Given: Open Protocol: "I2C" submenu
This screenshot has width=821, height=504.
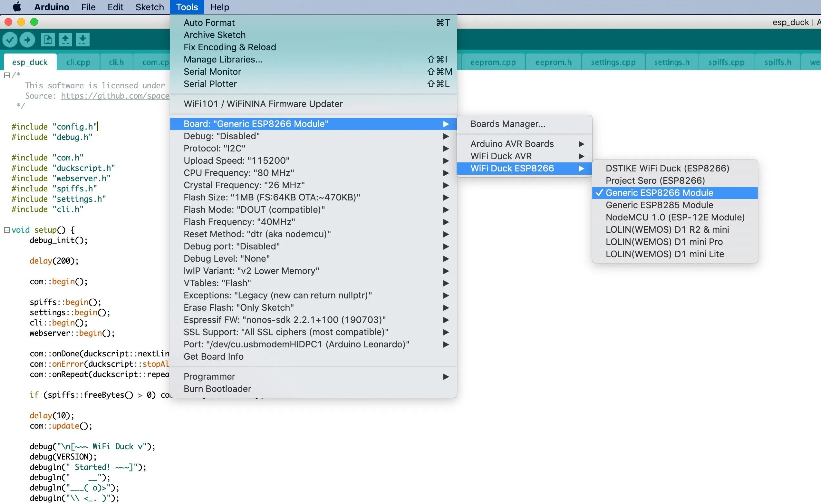Looking at the screenshot, I should click(x=313, y=148).
